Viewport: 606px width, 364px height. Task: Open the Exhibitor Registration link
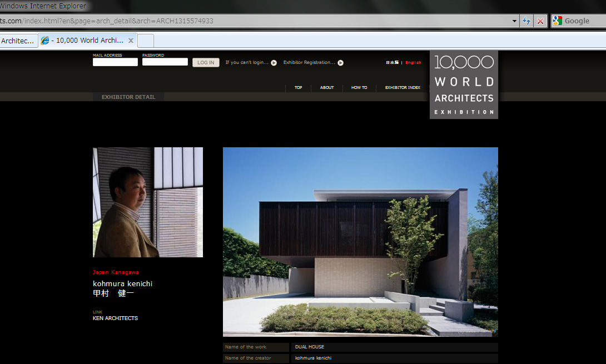click(309, 62)
